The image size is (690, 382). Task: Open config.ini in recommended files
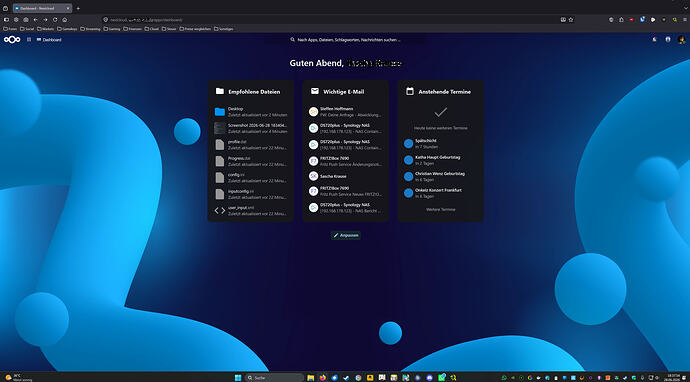click(250, 178)
